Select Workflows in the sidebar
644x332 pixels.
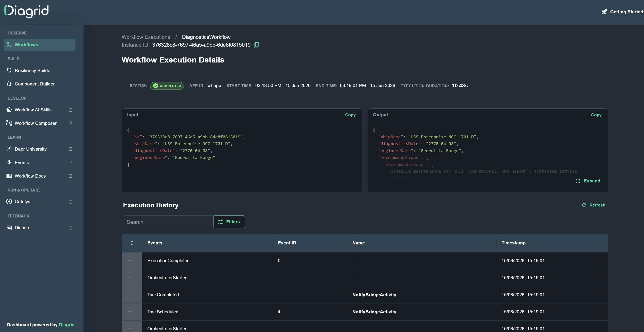tap(39, 45)
